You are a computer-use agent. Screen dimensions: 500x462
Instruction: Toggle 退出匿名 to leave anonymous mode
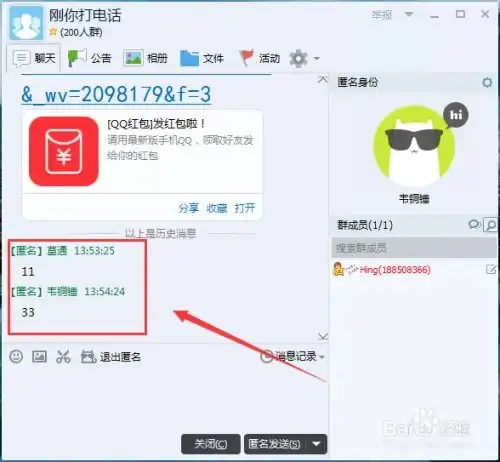click(x=111, y=357)
